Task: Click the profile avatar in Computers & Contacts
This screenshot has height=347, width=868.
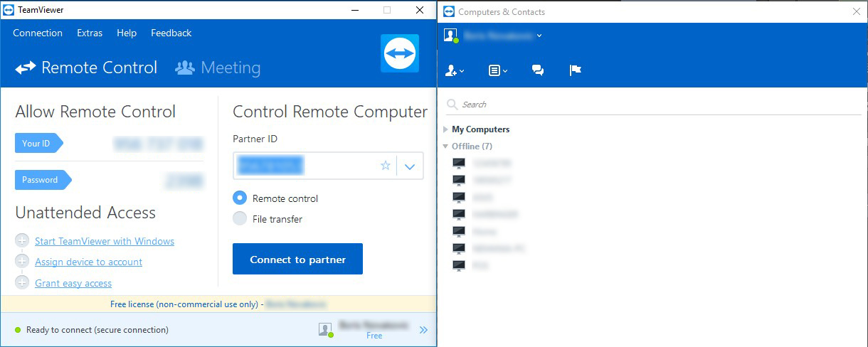Action: [450, 36]
